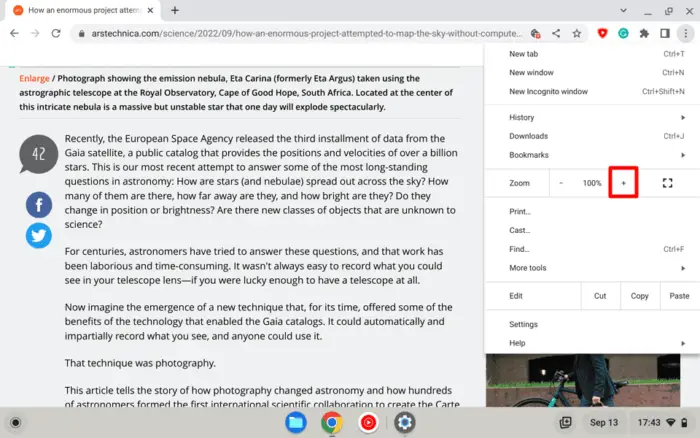This screenshot has width=700, height=438.
Task: Click the forward navigation arrow
Action: [35, 33]
